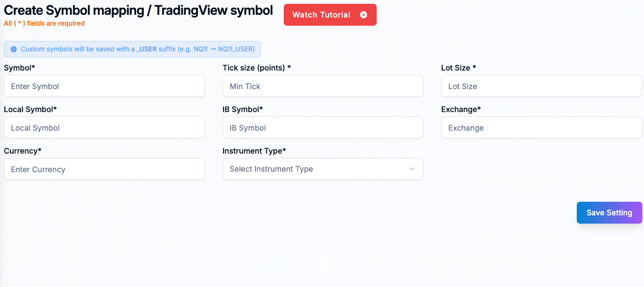Focus the Lot Size input field
644x287 pixels.
click(541, 86)
